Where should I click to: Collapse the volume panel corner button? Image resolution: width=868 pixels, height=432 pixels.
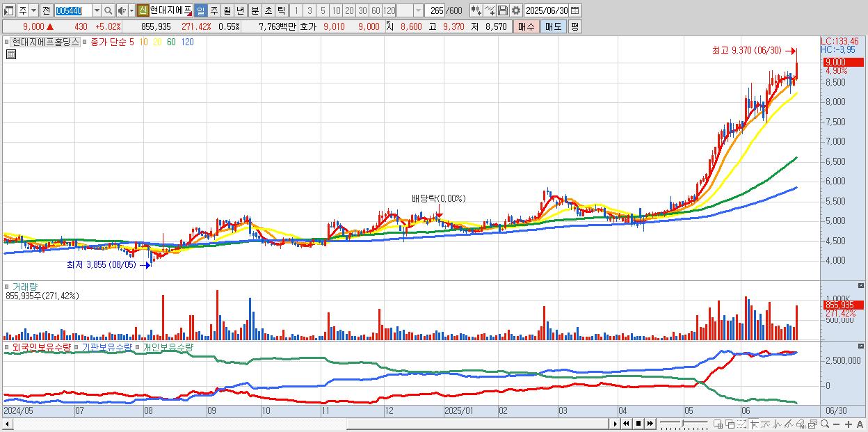click(861, 286)
